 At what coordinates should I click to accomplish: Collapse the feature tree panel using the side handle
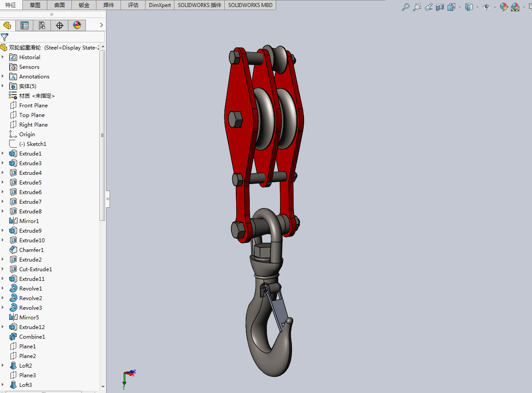point(108,199)
